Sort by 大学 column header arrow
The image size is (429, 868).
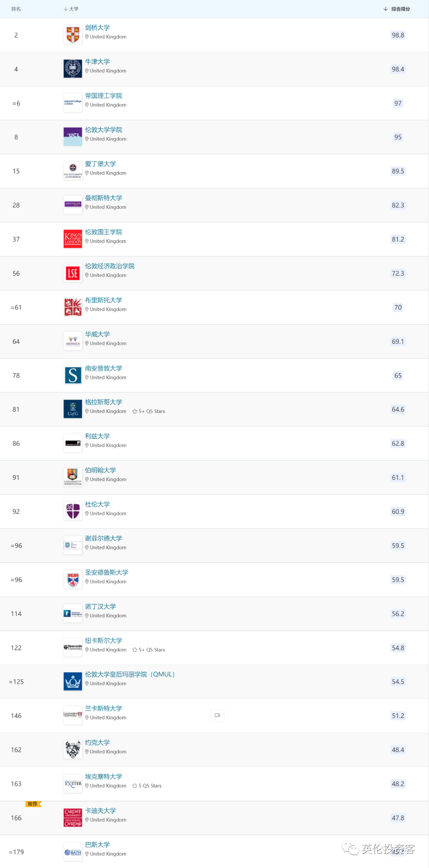click(66, 9)
